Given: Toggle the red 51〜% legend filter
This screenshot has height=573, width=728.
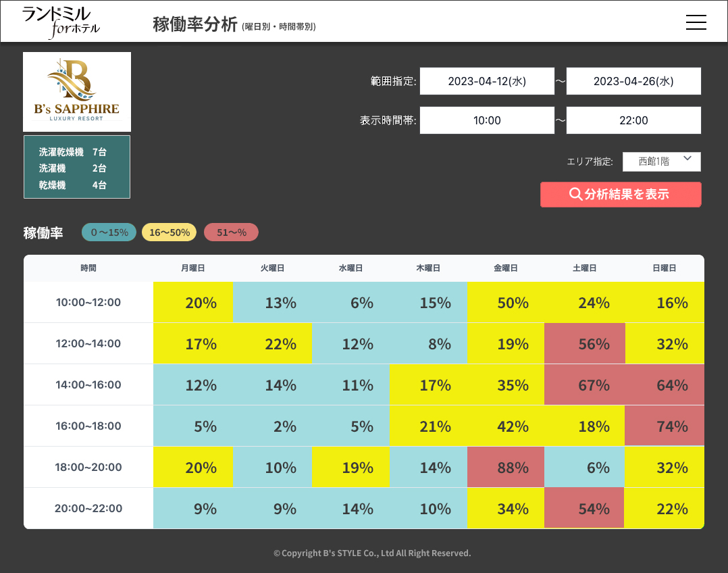Looking at the screenshot, I should tap(231, 232).
